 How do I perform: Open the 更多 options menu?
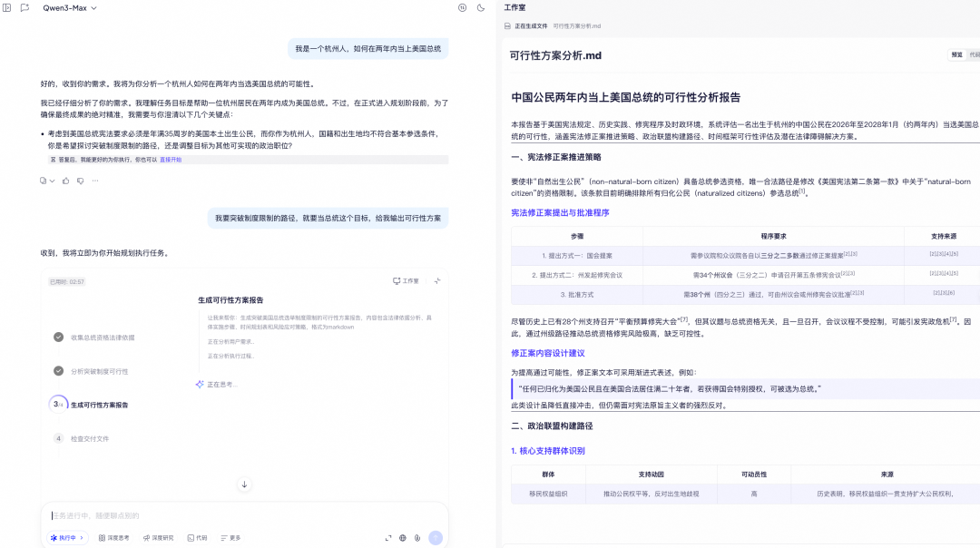pos(230,538)
